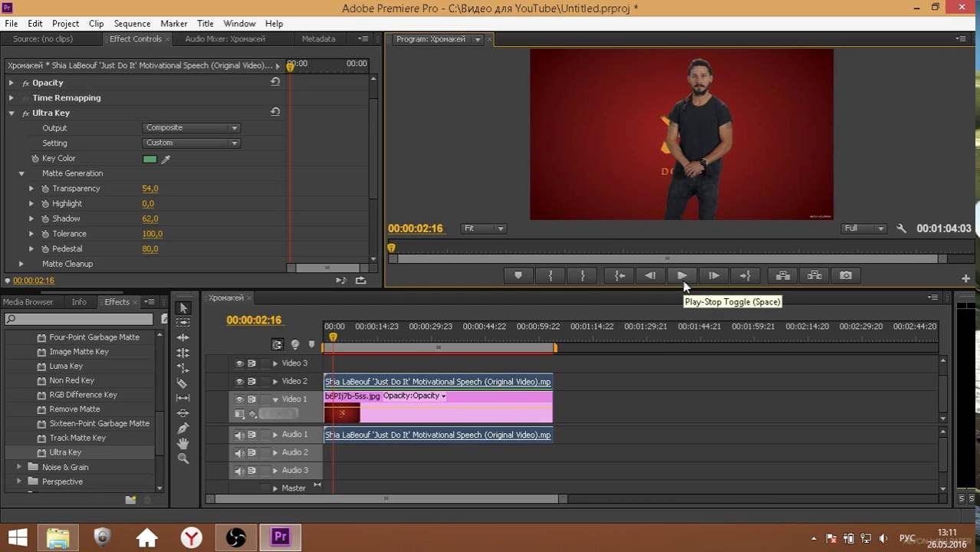This screenshot has height=552, width=980.
Task: Select the Pen tool
Action: (183, 428)
